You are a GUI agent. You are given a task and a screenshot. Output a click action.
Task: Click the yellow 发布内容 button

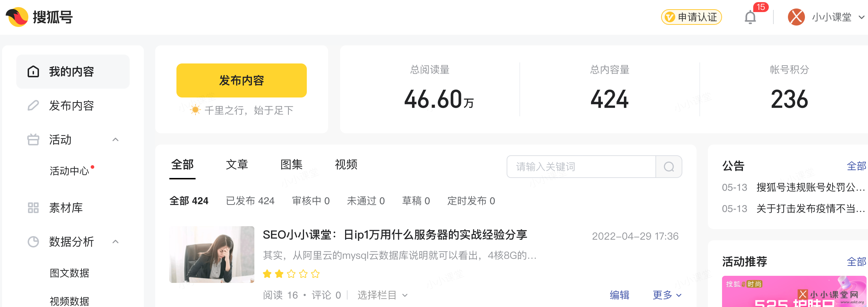coord(242,80)
